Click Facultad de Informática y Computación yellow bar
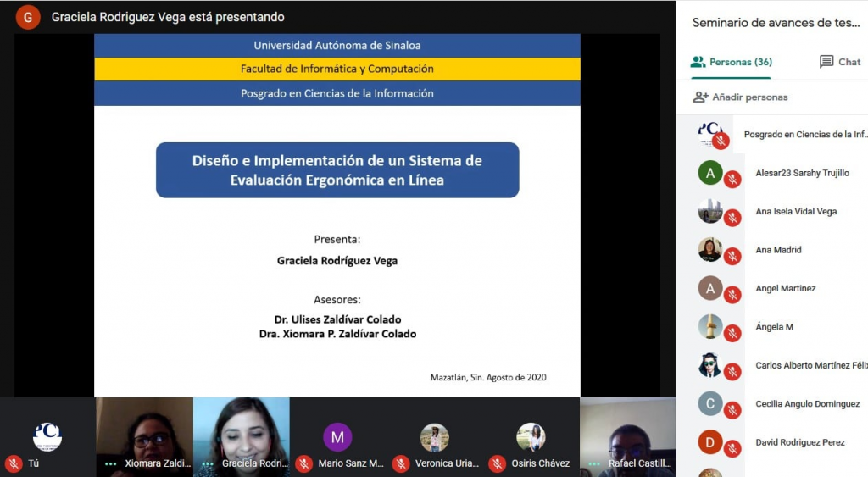Screen dimensions: 868x477 (337, 69)
